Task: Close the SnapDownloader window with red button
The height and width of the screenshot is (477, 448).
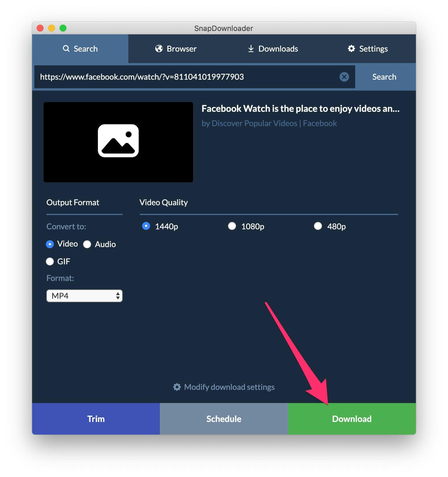Action: 40,28
